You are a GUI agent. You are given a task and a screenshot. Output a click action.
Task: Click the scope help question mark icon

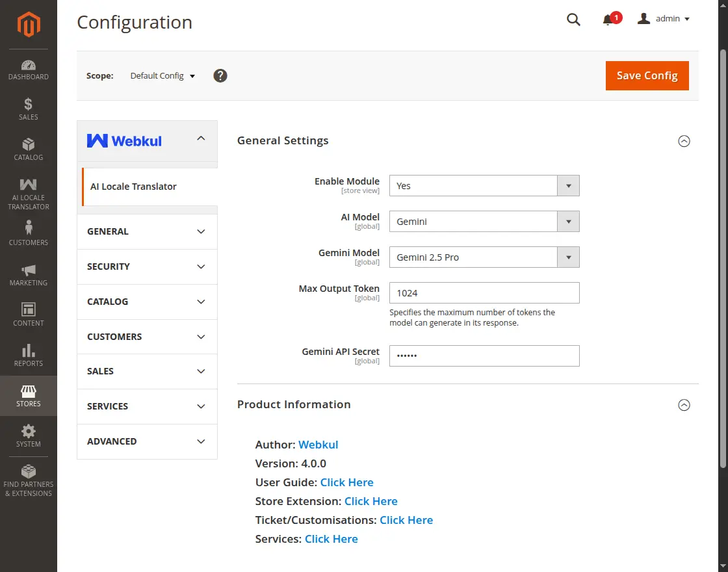point(220,76)
